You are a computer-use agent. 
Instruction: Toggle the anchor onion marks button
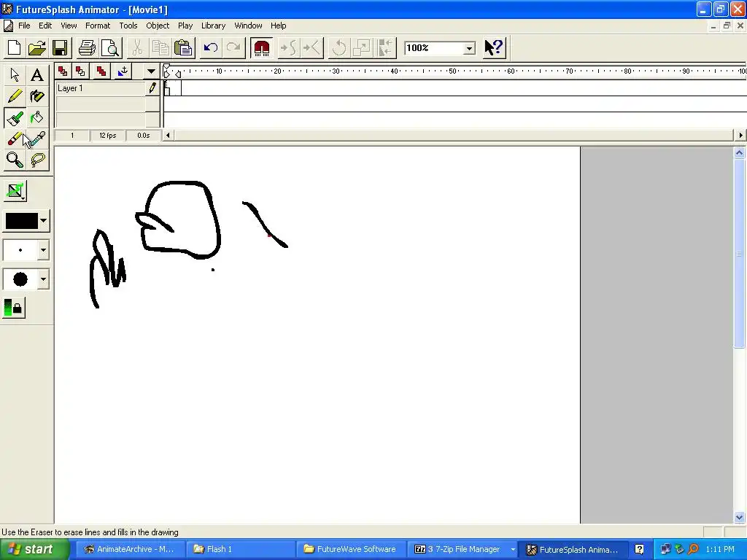pos(122,71)
